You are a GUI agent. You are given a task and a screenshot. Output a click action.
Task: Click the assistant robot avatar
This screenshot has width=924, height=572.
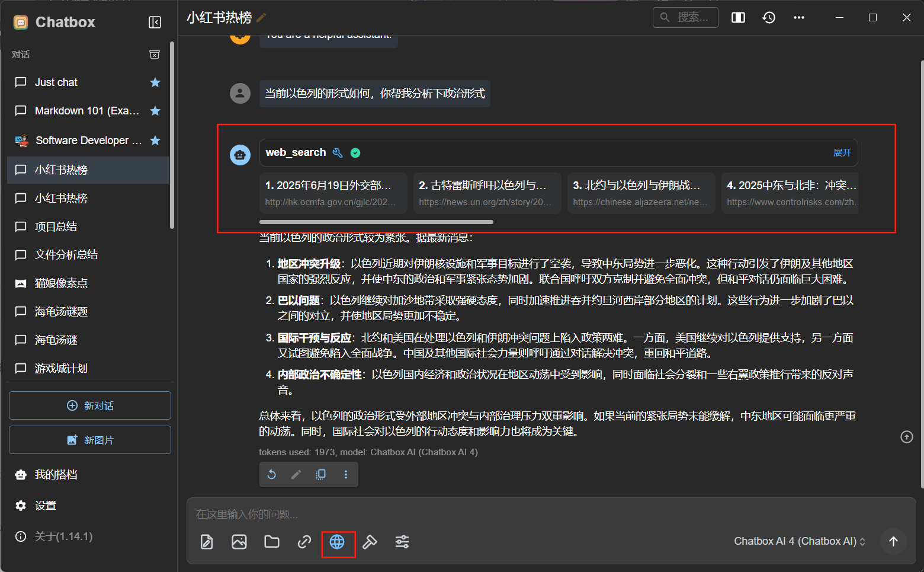[240, 155]
